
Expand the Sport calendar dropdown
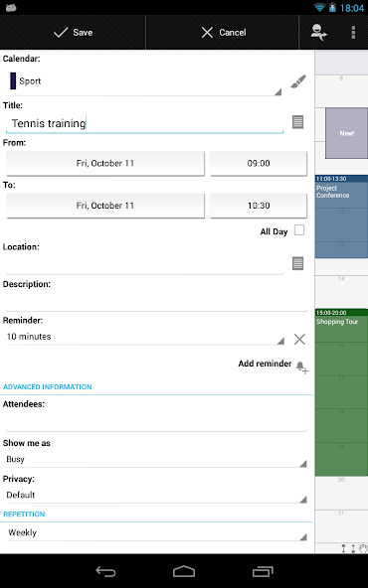click(144, 81)
